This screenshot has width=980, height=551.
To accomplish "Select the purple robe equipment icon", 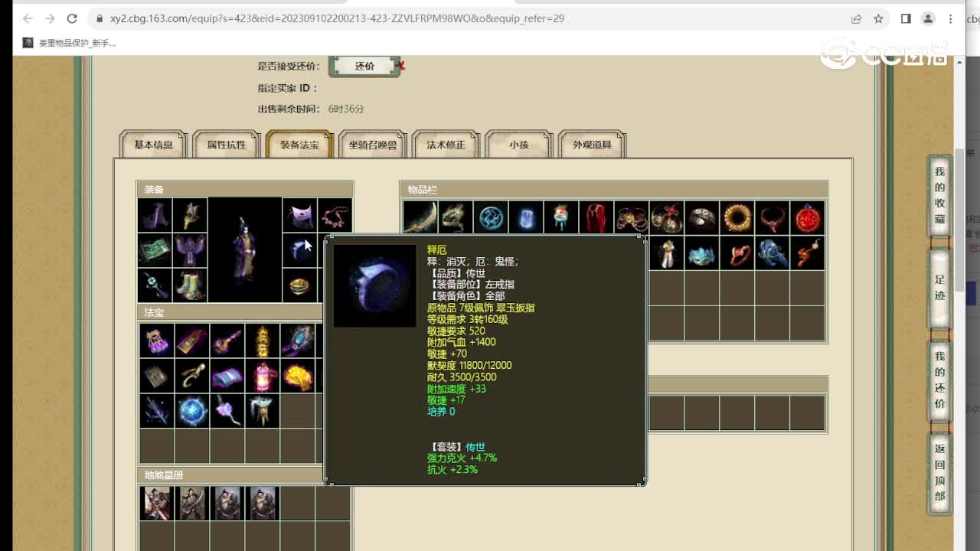I will 190,250.
